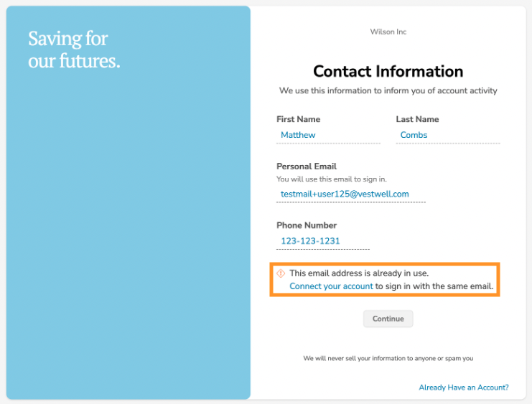Click the First Name label
The width and height of the screenshot is (532, 404).
click(x=298, y=119)
